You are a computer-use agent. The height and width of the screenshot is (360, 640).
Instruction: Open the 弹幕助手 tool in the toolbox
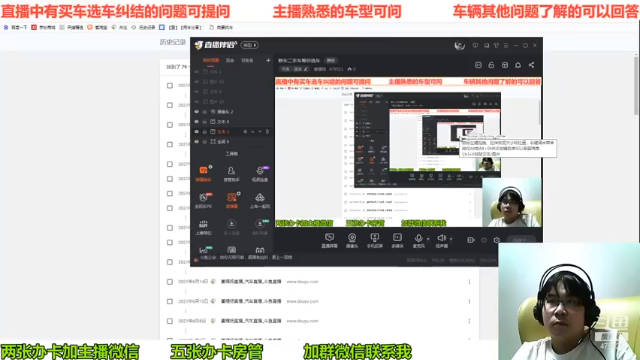pos(203,173)
